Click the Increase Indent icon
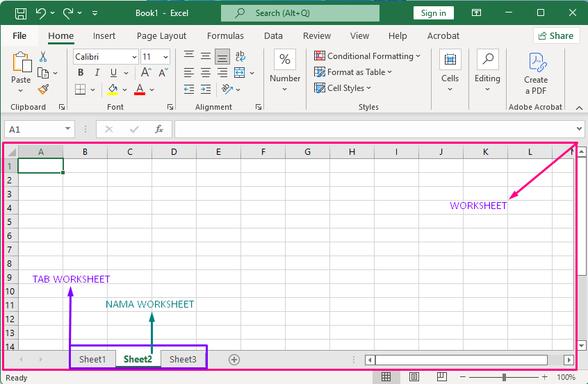588x384 pixels. pyautogui.click(x=206, y=89)
